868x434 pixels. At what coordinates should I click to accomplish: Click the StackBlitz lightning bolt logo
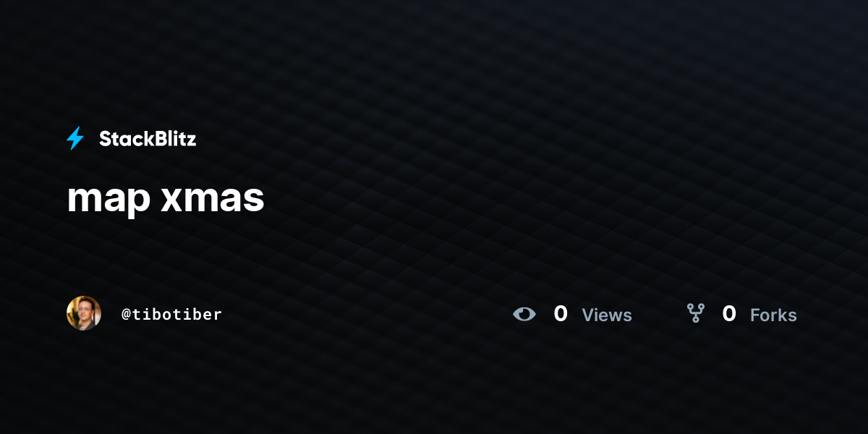tap(75, 138)
